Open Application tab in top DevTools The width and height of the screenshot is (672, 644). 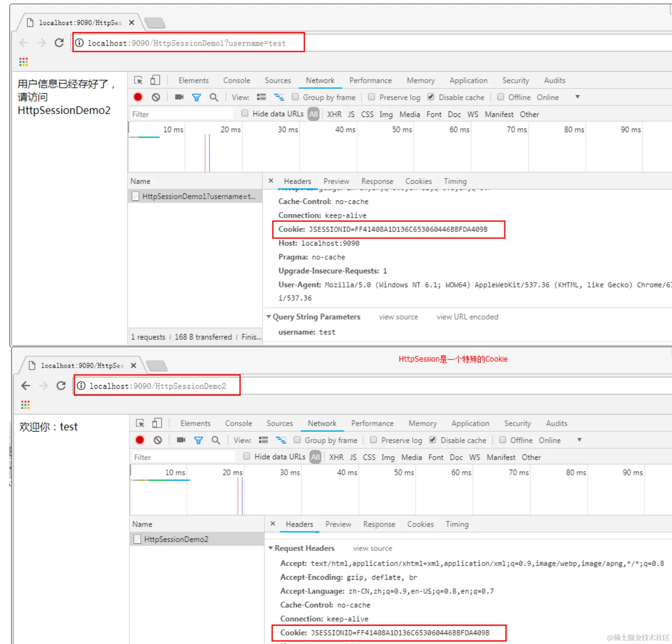(468, 80)
